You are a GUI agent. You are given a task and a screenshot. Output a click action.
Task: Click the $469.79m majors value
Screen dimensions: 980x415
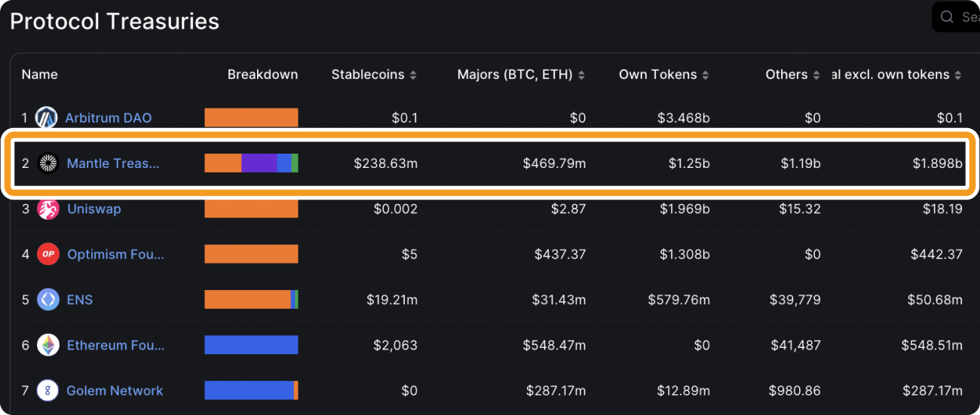tap(554, 163)
